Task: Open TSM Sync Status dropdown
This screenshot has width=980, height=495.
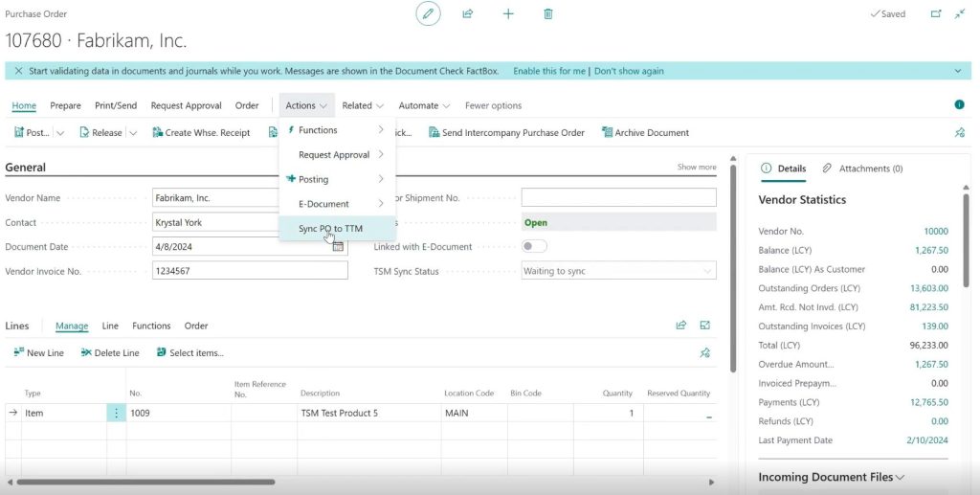Action: (x=708, y=271)
